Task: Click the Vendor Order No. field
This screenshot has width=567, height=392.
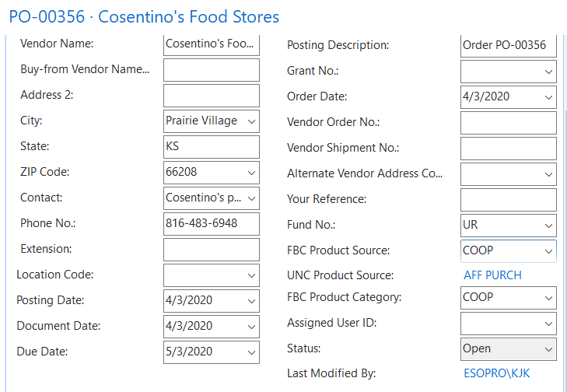Action: (508, 123)
